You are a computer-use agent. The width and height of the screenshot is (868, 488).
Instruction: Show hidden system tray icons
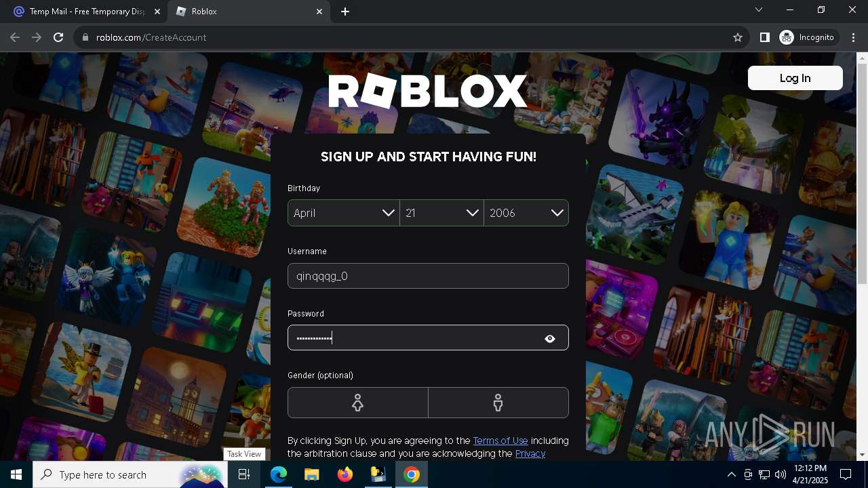click(x=731, y=474)
